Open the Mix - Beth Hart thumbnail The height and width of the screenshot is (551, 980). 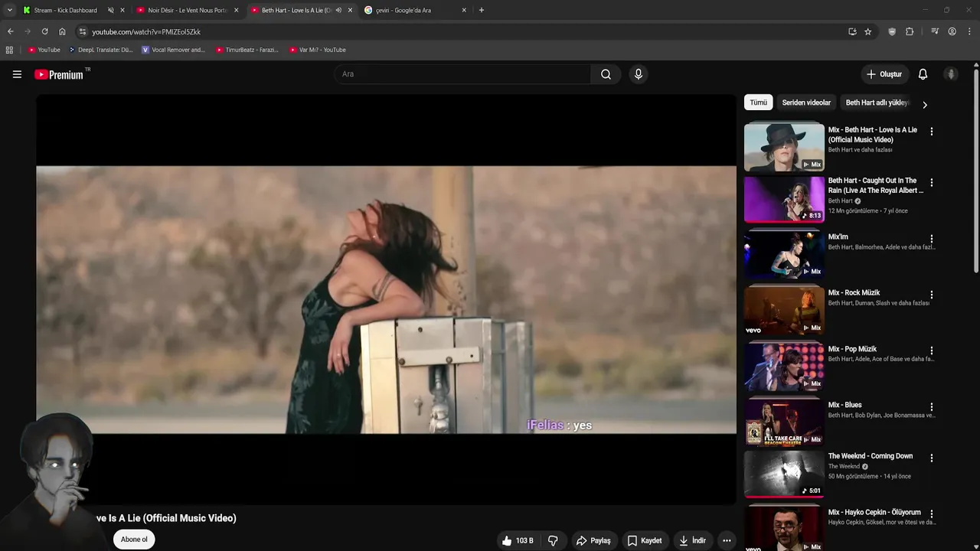point(784,146)
